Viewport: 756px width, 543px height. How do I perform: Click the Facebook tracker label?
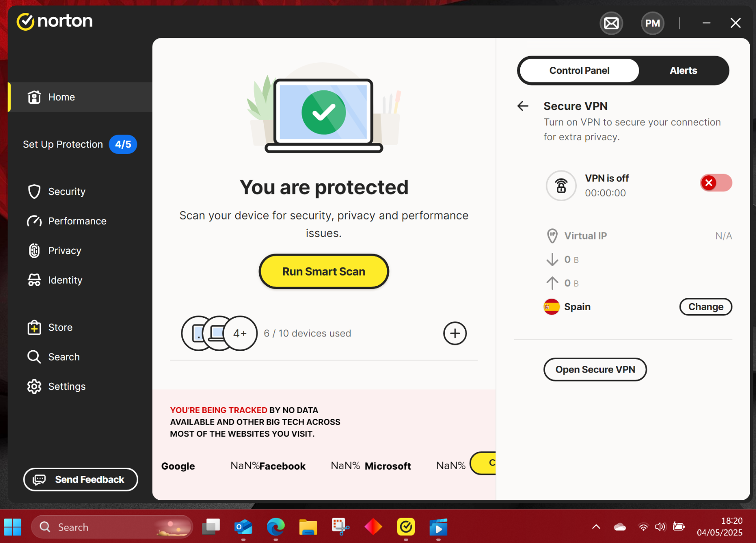coord(282,466)
